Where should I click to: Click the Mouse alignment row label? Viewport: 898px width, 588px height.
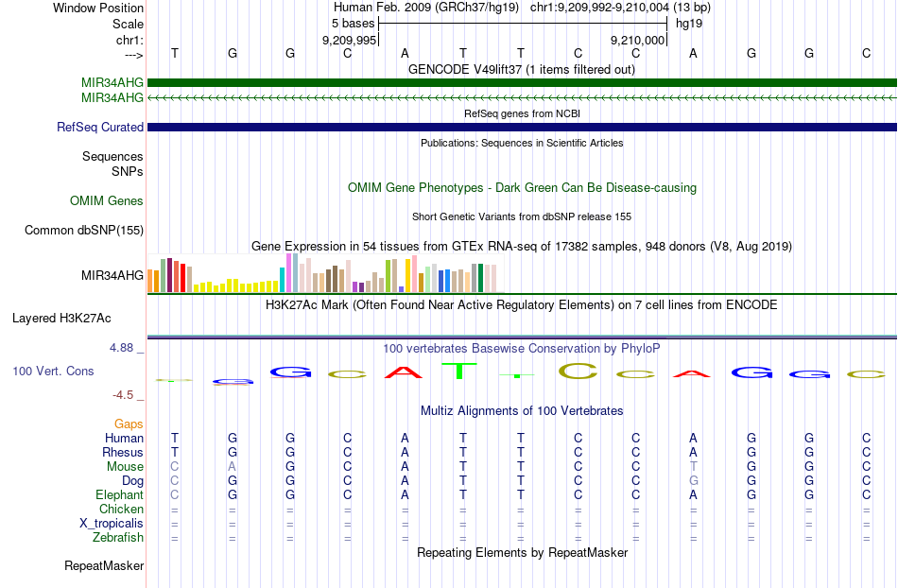click(x=125, y=467)
